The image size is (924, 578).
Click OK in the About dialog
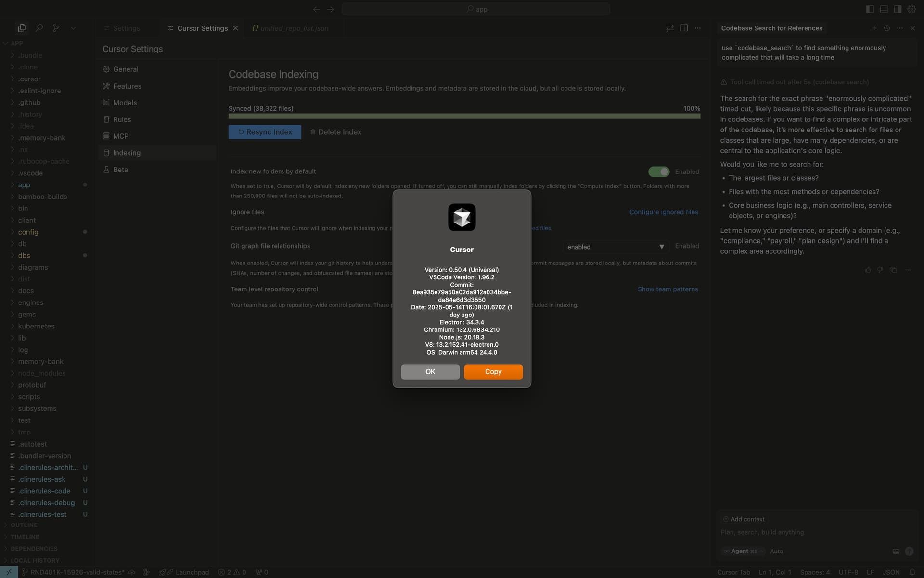click(430, 372)
